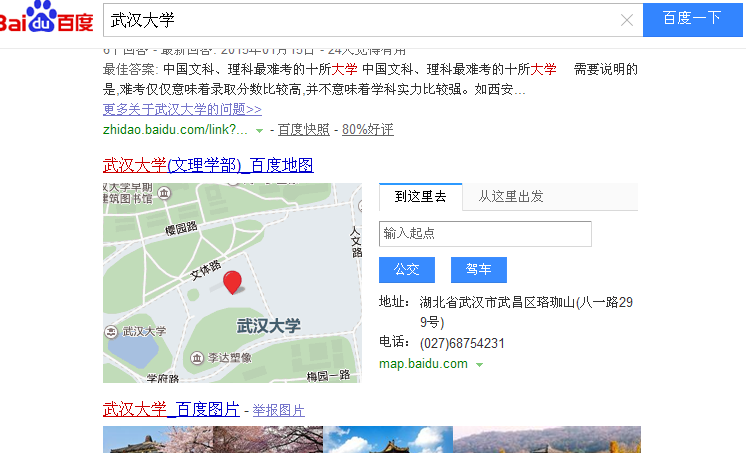Select the 到这里去 tab
The image size is (746, 453).
pos(420,197)
